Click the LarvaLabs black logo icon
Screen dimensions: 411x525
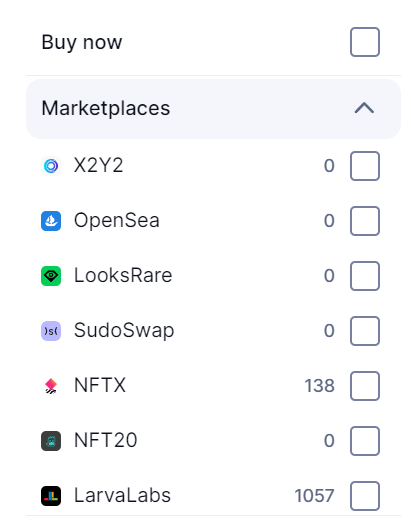coord(51,496)
